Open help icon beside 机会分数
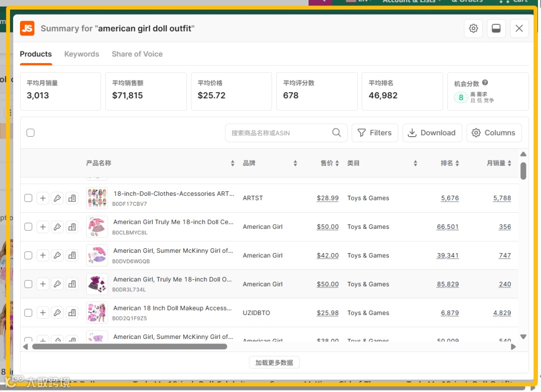 [485, 83]
